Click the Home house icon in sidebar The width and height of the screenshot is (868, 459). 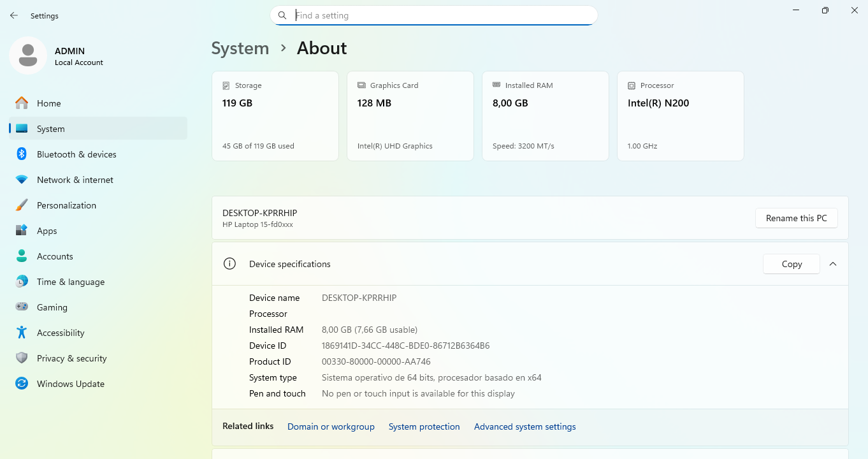[22, 103]
